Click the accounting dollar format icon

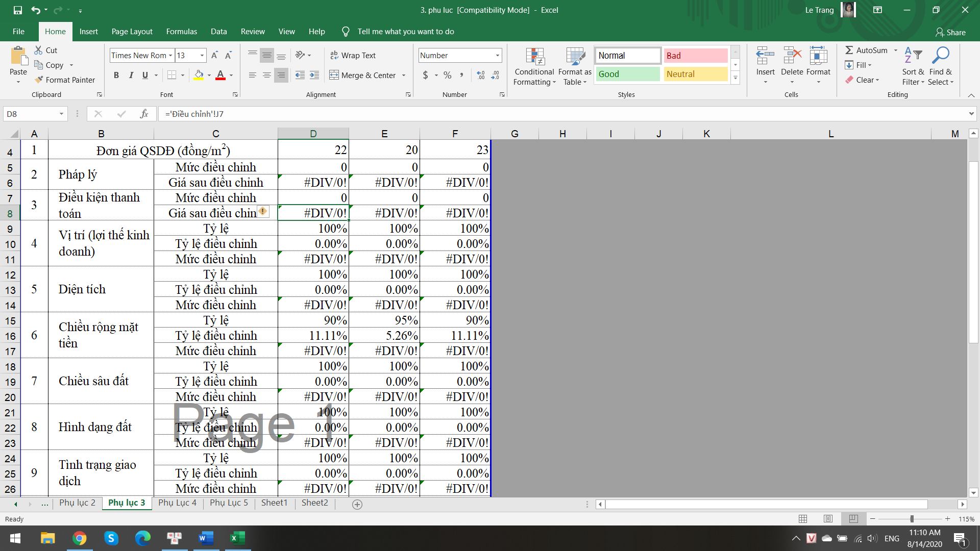click(x=426, y=75)
